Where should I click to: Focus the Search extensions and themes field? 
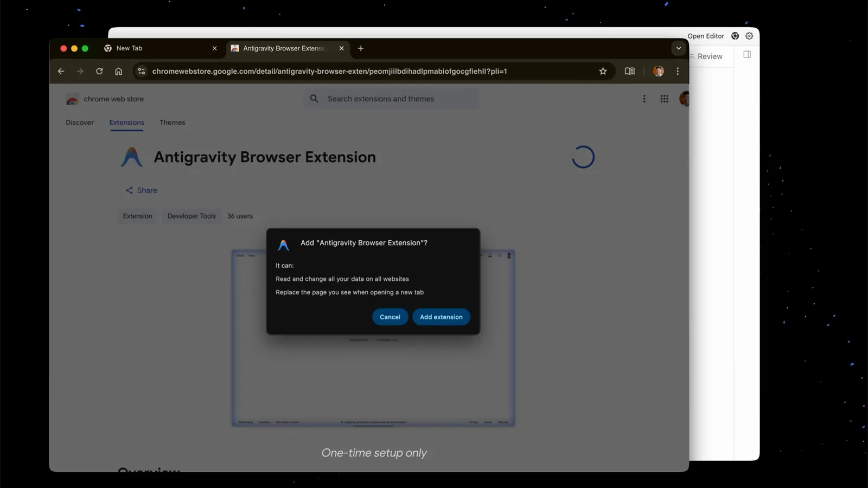[x=391, y=99]
